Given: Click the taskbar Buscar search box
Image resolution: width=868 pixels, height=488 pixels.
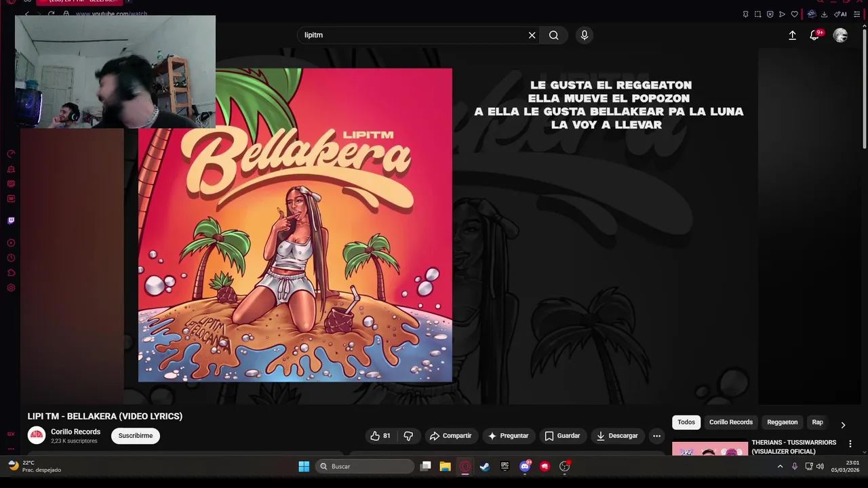Looking at the screenshot, I should [x=365, y=466].
